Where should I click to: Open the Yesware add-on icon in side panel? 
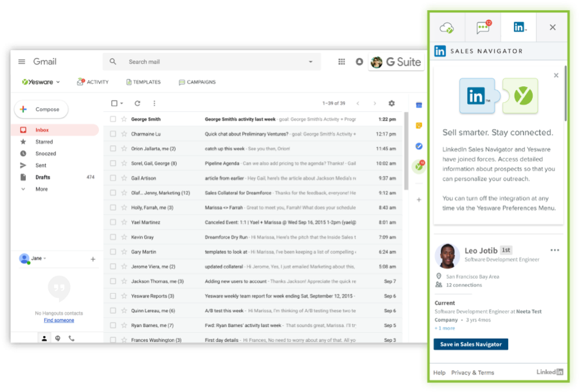coord(419,166)
